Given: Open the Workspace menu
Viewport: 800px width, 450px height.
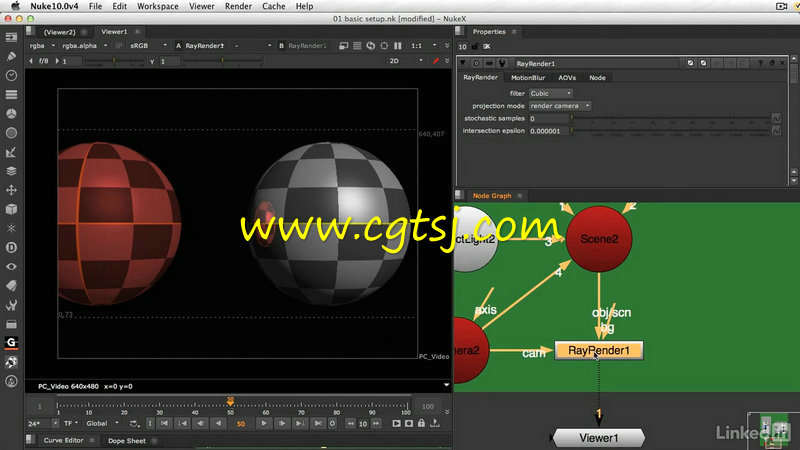Looking at the screenshot, I should pyautogui.click(x=158, y=6).
